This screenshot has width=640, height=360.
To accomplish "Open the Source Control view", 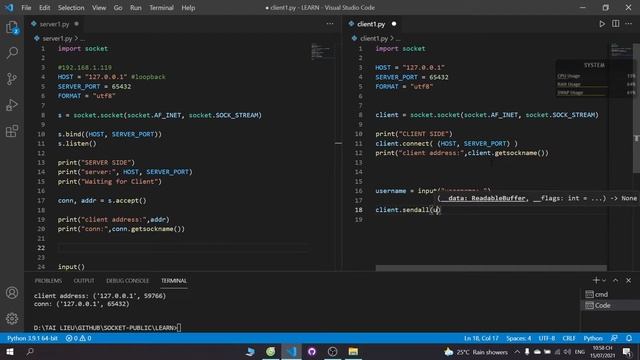I will tap(12, 79).
